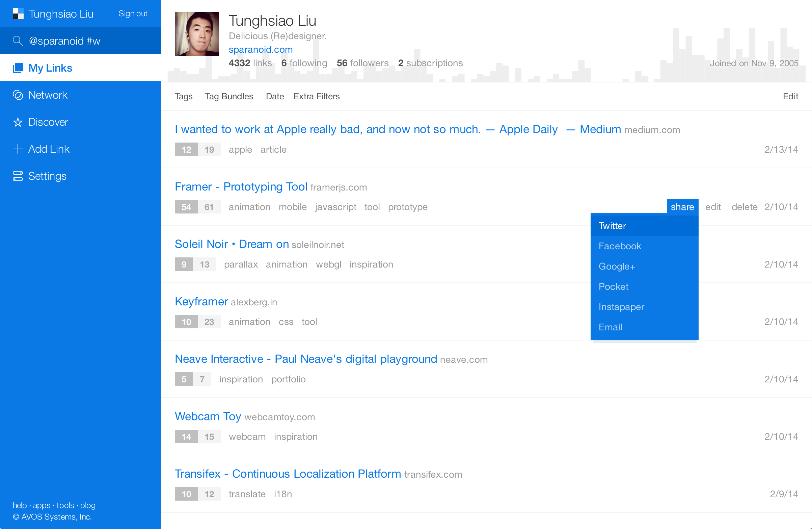Filter by the portfolio tag
The width and height of the screenshot is (812, 529).
click(288, 379)
